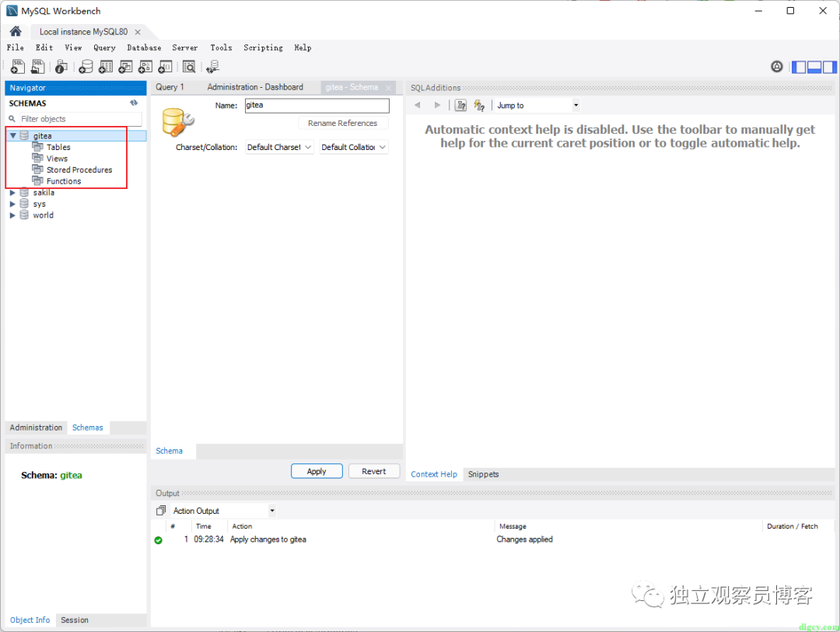This screenshot has width=840, height=632.
Task: Create a new table using toolbar icon
Action: pyautogui.click(x=106, y=66)
